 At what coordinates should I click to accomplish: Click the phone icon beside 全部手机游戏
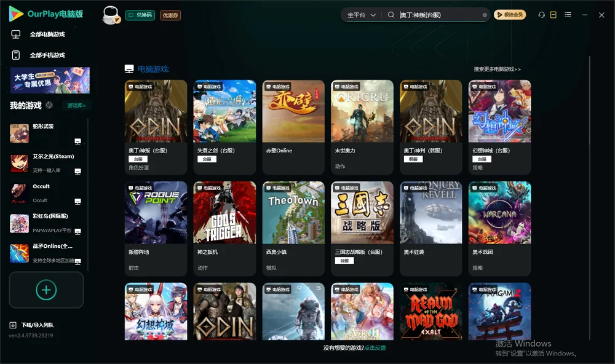point(16,55)
